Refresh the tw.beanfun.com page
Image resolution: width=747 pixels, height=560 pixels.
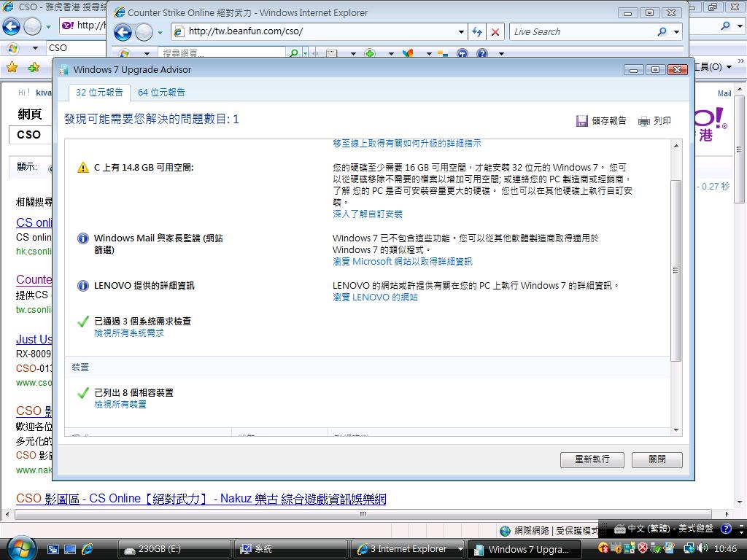click(476, 32)
